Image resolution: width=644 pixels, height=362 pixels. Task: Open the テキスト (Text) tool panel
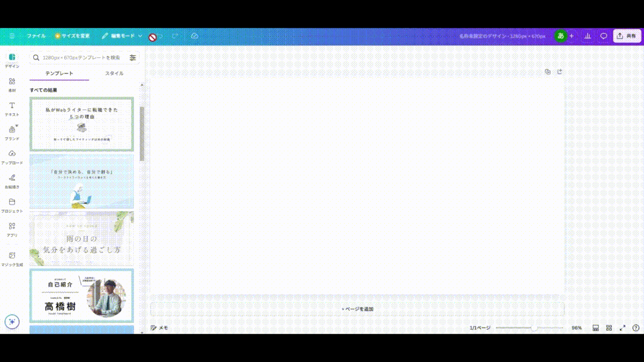pyautogui.click(x=12, y=108)
